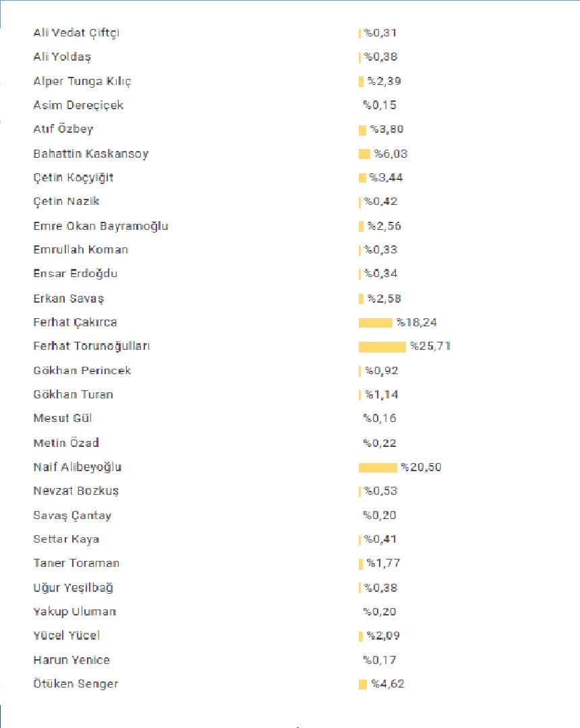The height and width of the screenshot is (728, 580).
Task: Click the yellow bar for Bahattin Kaskansoy
Action: pyautogui.click(x=365, y=154)
